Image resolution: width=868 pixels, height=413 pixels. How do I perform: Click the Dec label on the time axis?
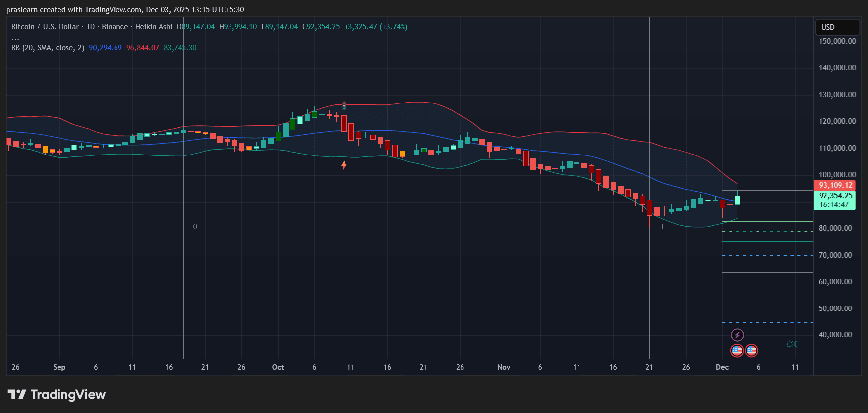pos(722,367)
